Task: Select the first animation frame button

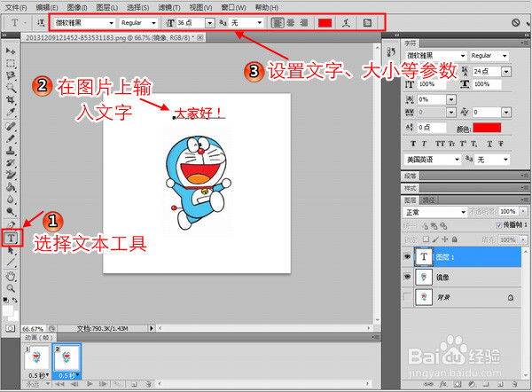Action: click(x=59, y=384)
